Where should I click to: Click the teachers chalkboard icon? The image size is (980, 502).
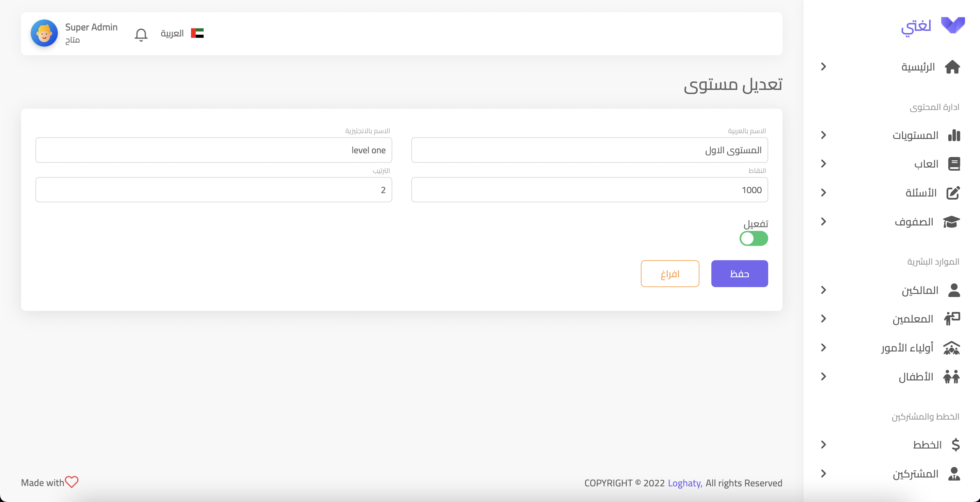tap(952, 318)
